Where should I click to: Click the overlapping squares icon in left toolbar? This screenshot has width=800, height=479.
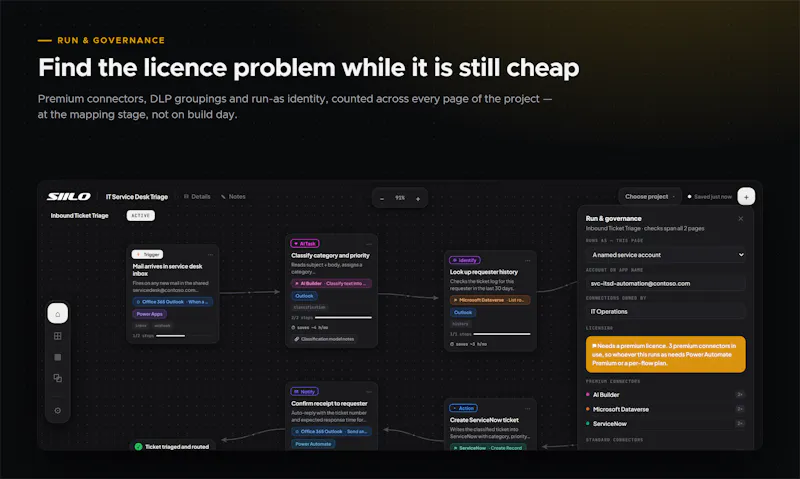point(58,378)
